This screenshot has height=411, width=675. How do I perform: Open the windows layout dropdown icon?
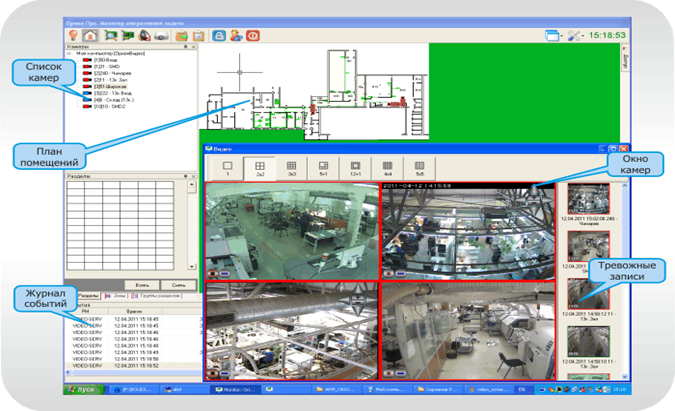click(554, 35)
